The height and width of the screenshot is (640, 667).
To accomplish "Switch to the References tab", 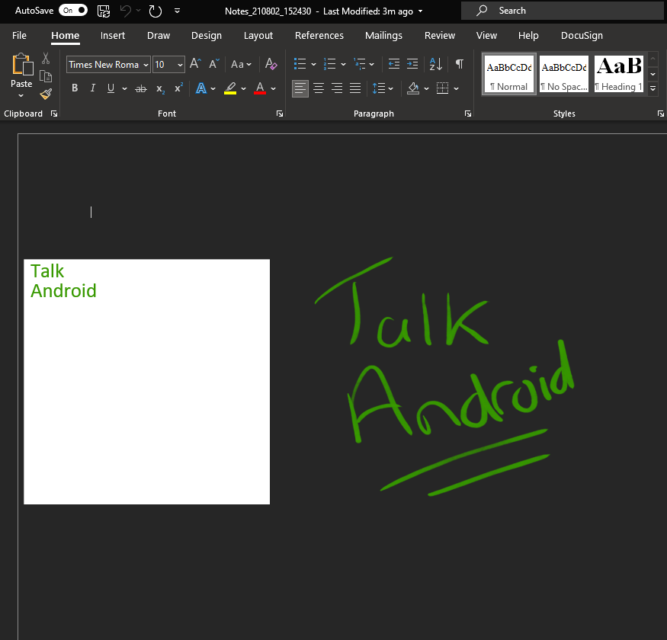I will (x=319, y=36).
